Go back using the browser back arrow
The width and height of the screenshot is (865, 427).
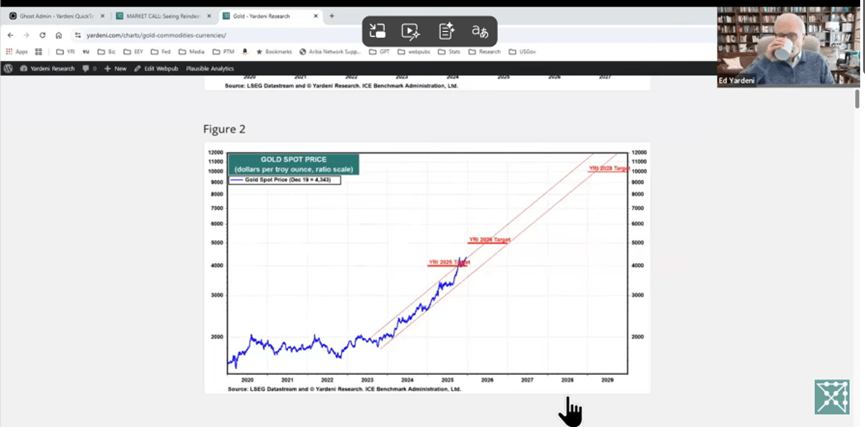click(x=11, y=35)
